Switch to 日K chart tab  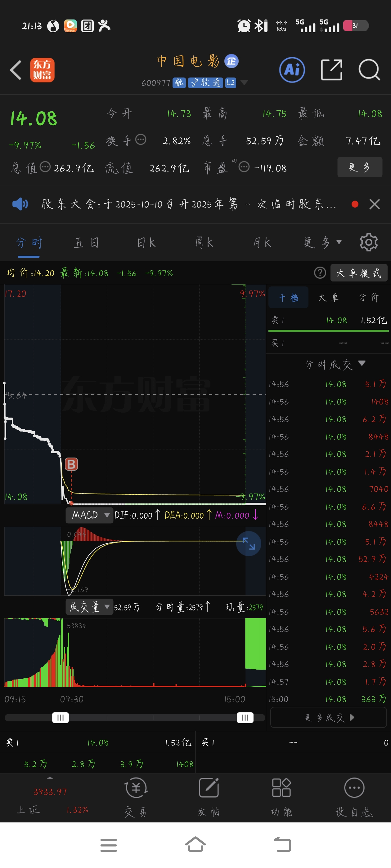146,243
